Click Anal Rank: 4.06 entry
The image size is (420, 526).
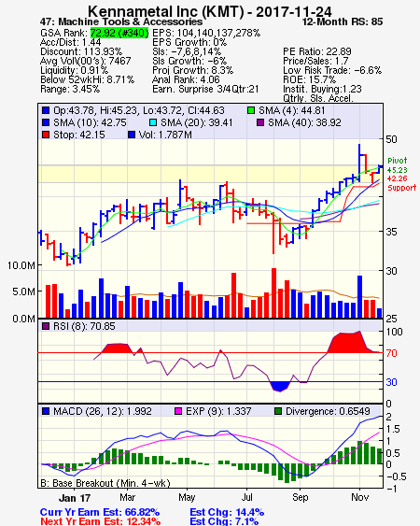tap(186, 79)
